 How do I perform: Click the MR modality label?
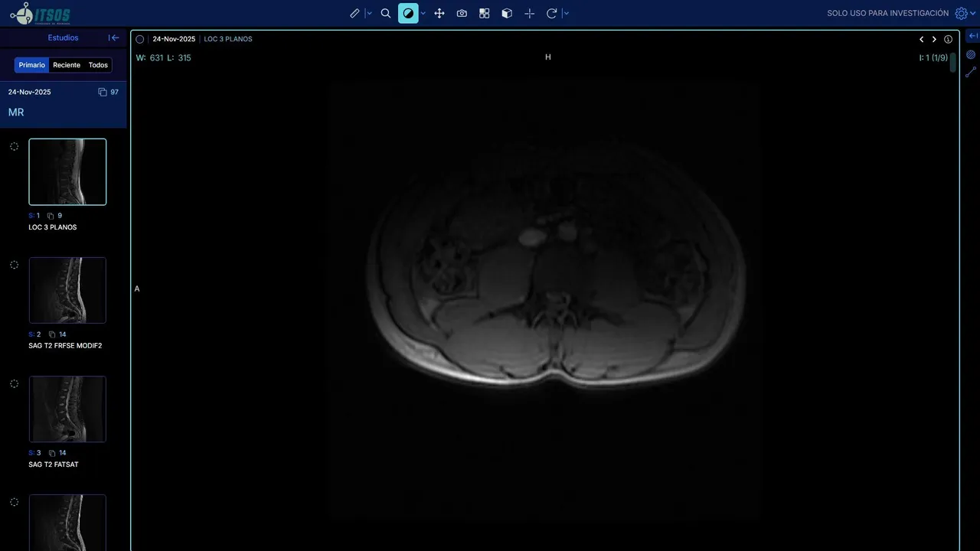pyautogui.click(x=16, y=112)
